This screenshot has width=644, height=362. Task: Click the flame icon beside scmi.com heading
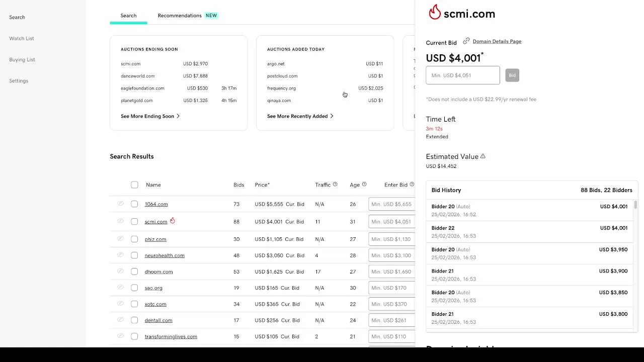pyautogui.click(x=435, y=12)
